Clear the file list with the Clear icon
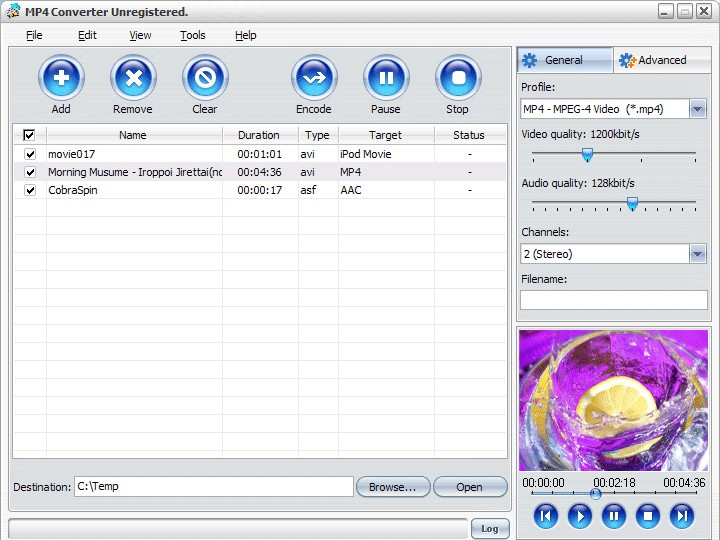This screenshot has height=540, width=720. 205,78
